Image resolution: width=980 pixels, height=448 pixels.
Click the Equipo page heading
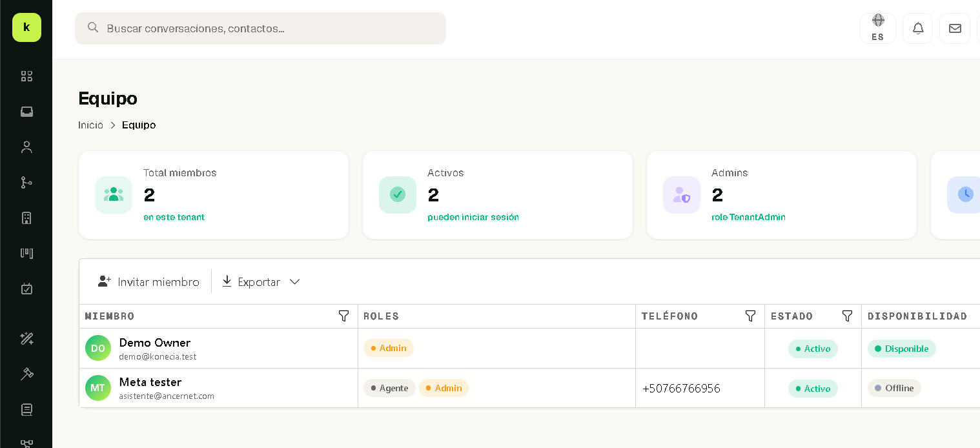point(108,98)
